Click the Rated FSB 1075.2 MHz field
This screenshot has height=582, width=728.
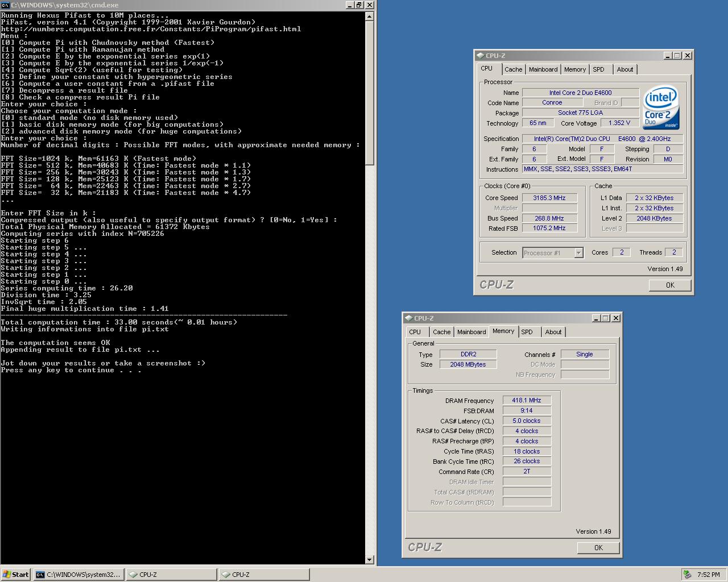tap(549, 228)
